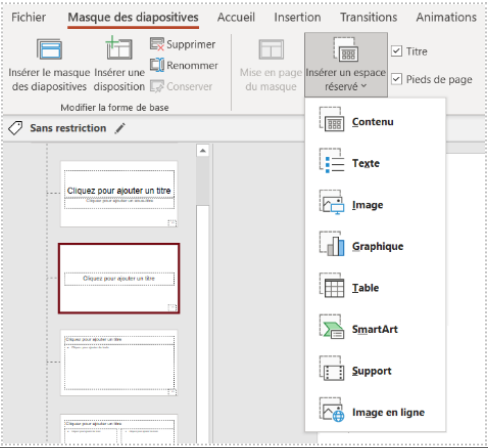Image resolution: width=488 pixels, height=448 pixels.
Task: Open the Accueil ribbon tab
Action: pos(236,17)
